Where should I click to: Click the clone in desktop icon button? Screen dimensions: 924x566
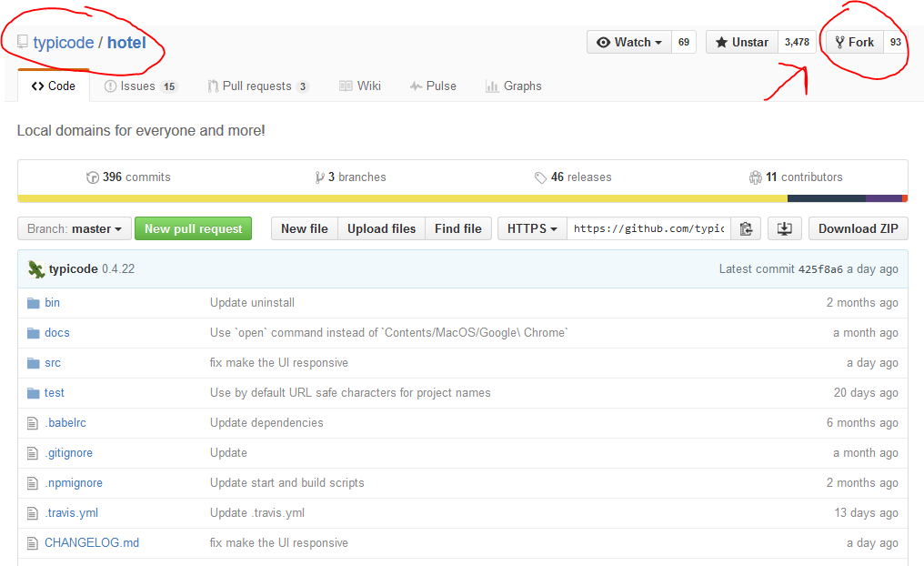784,228
